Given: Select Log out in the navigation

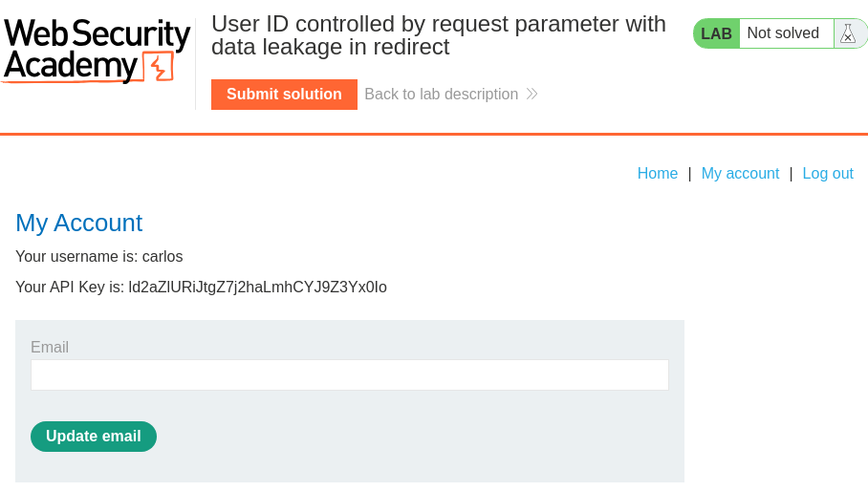Looking at the screenshot, I should [x=828, y=173].
